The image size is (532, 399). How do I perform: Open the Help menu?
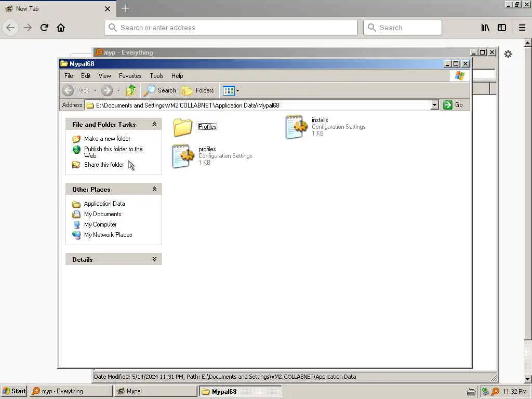click(x=177, y=76)
